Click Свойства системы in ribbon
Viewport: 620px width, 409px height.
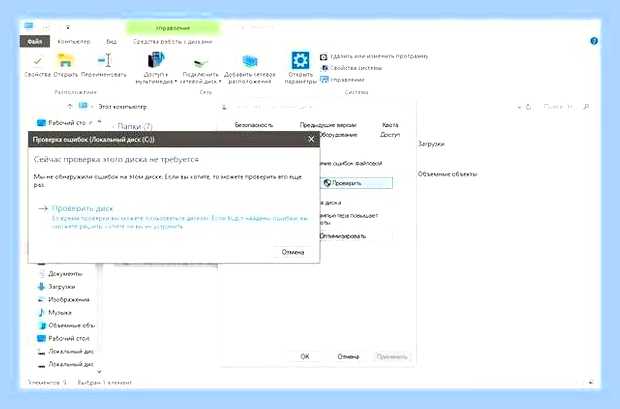351,68
